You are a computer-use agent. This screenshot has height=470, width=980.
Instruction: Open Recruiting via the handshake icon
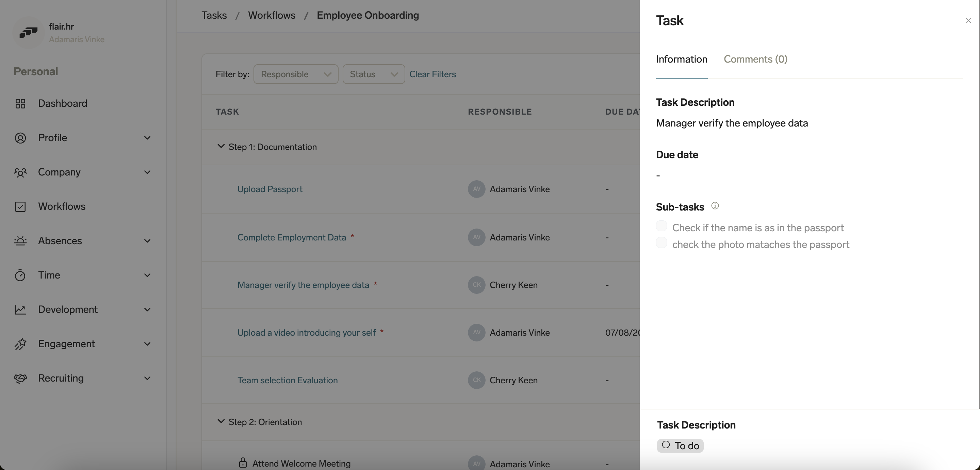(21, 379)
